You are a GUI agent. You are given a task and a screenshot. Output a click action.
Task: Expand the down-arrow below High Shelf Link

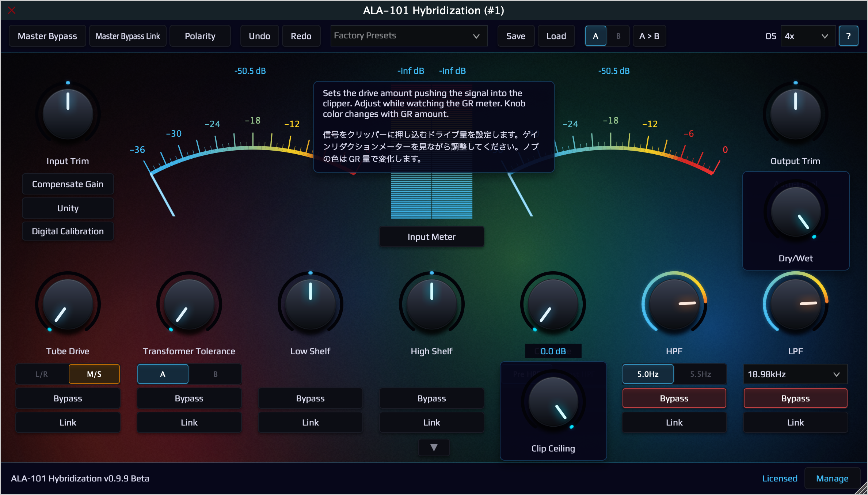tap(434, 447)
